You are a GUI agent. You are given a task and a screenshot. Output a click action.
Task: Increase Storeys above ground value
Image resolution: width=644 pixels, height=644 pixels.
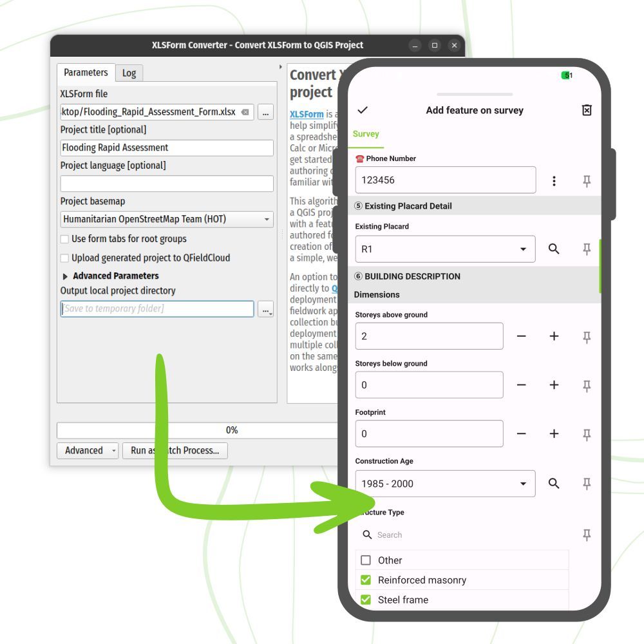coord(554,336)
